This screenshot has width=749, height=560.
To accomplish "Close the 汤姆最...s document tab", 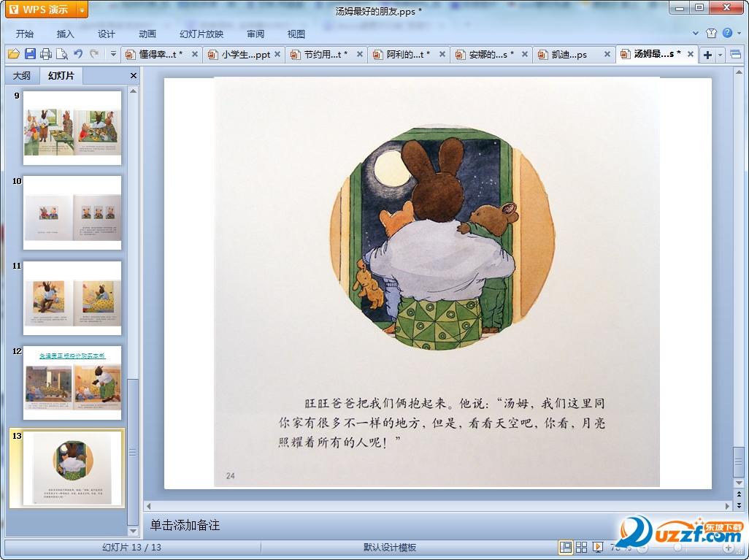I will [691, 55].
